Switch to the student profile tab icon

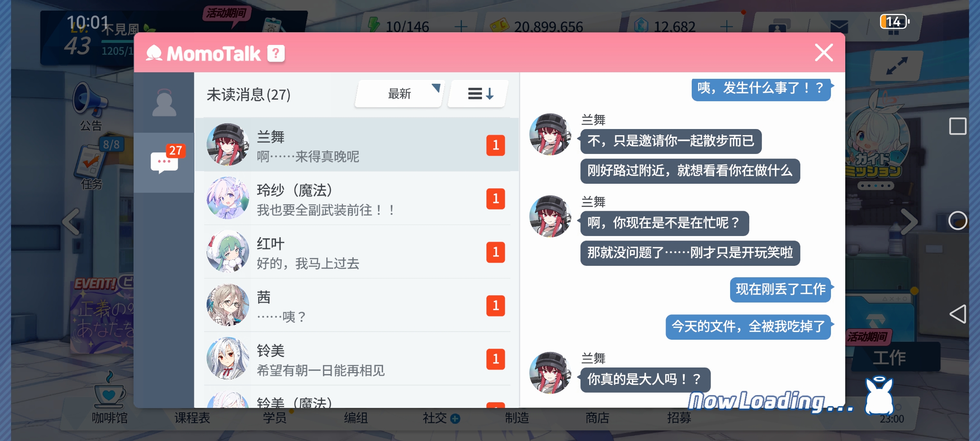(164, 102)
